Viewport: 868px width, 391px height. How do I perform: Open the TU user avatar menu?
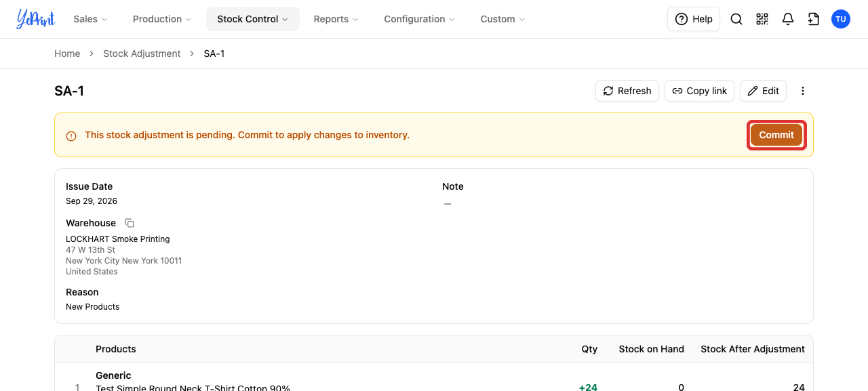click(840, 19)
